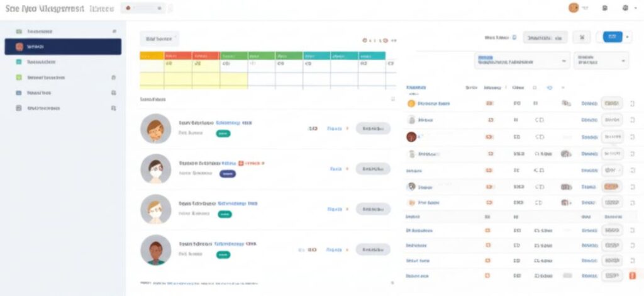Tick the checkbox at the end of the first table row
This screenshot has width=644, height=296.
tap(632, 103)
